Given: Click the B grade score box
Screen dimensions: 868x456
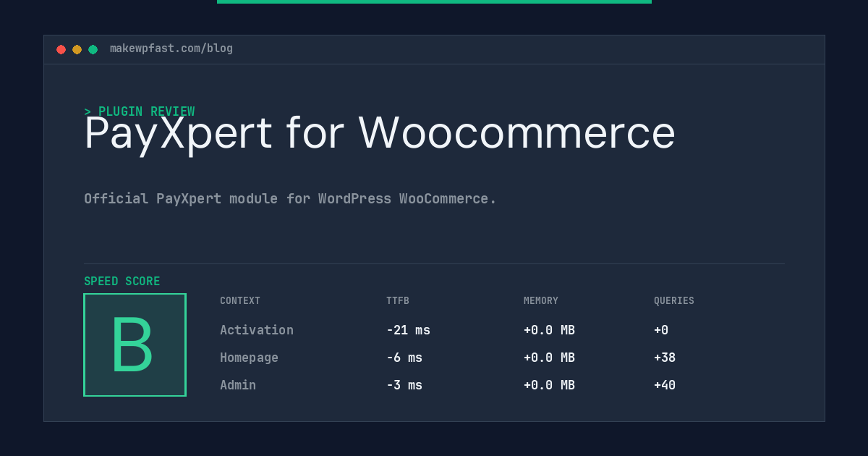Looking at the screenshot, I should 135,345.
